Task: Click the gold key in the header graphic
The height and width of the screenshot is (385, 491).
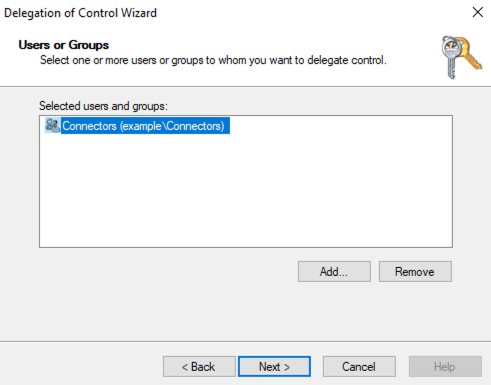Action: (x=469, y=53)
